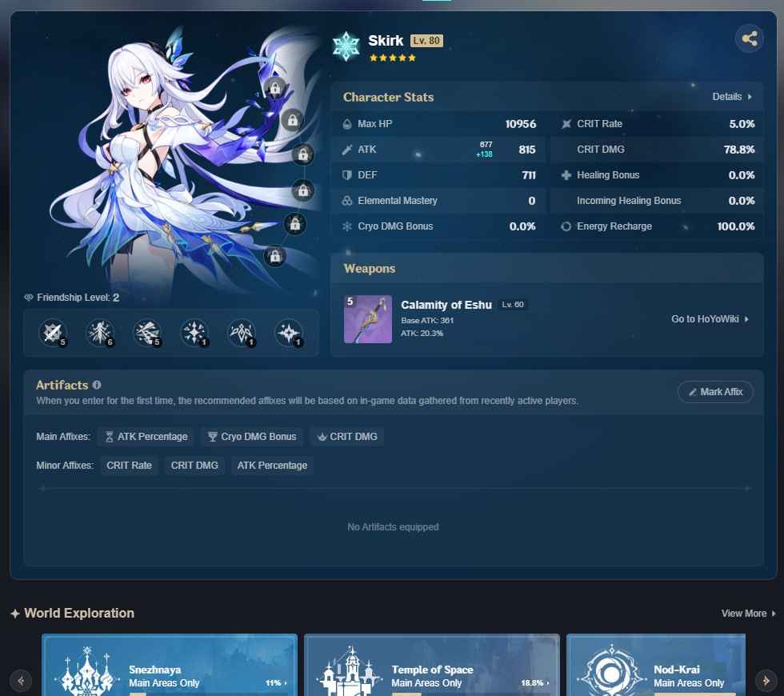Show next World Exploration cards

click(766, 681)
